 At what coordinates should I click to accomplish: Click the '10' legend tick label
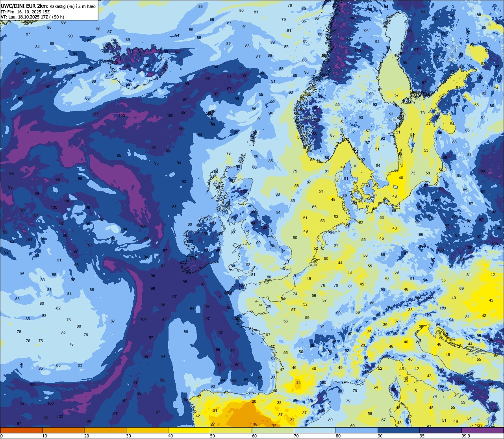coord(44,436)
